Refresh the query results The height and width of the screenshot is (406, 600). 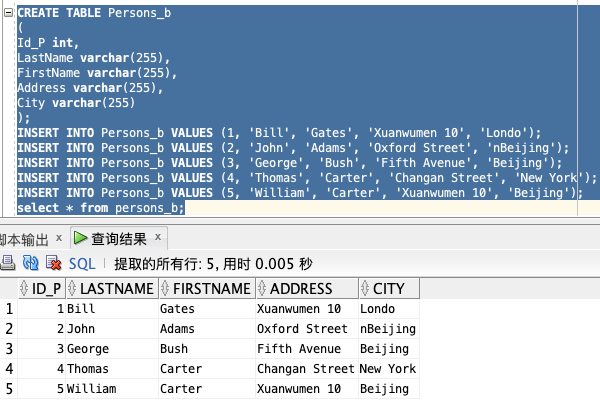(31, 263)
